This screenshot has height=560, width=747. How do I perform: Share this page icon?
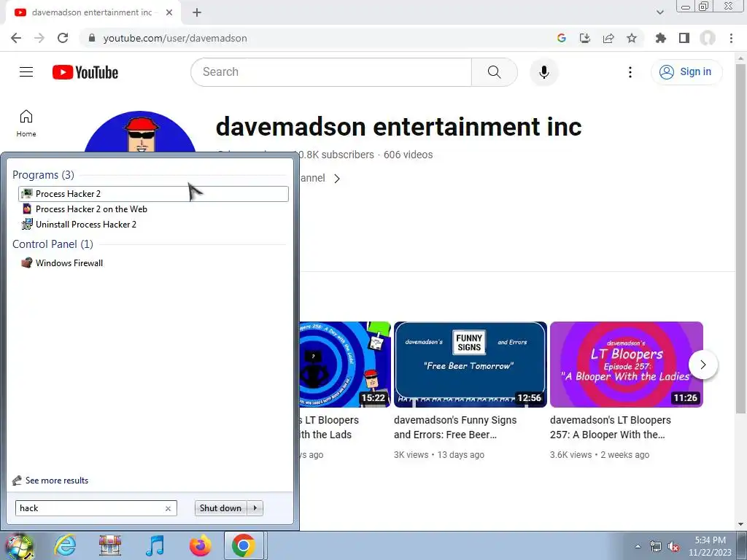click(x=608, y=38)
